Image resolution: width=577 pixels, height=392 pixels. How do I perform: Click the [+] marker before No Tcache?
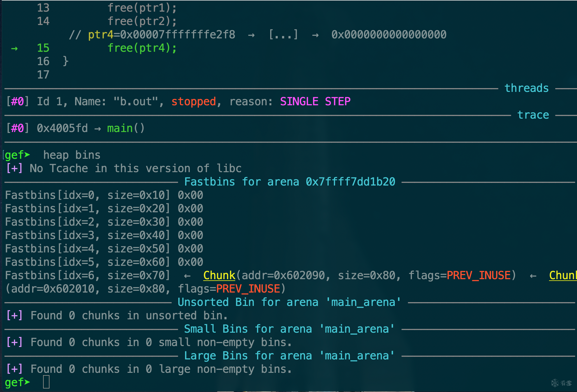pyautogui.click(x=15, y=168)
